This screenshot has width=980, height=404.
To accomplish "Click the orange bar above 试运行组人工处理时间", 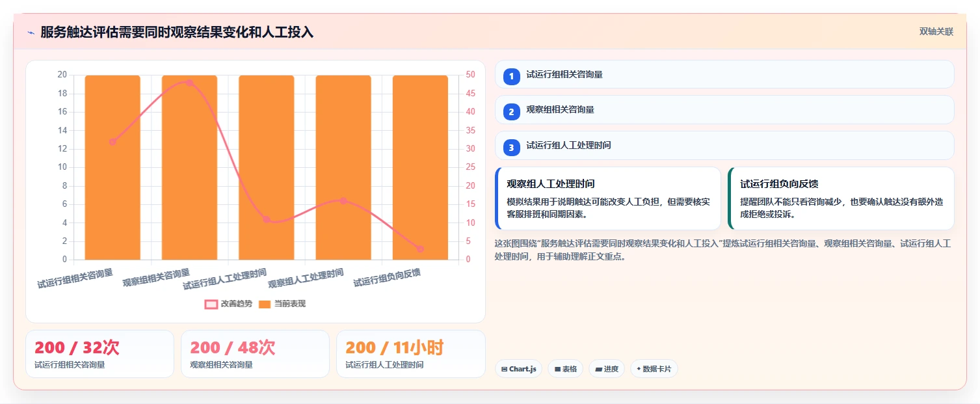I will click(x=267, y=168).
